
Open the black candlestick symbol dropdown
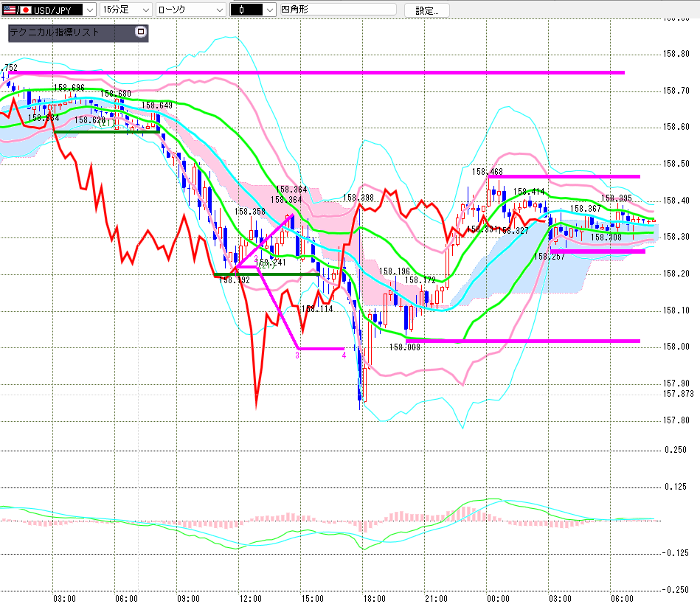click(253, 10)
